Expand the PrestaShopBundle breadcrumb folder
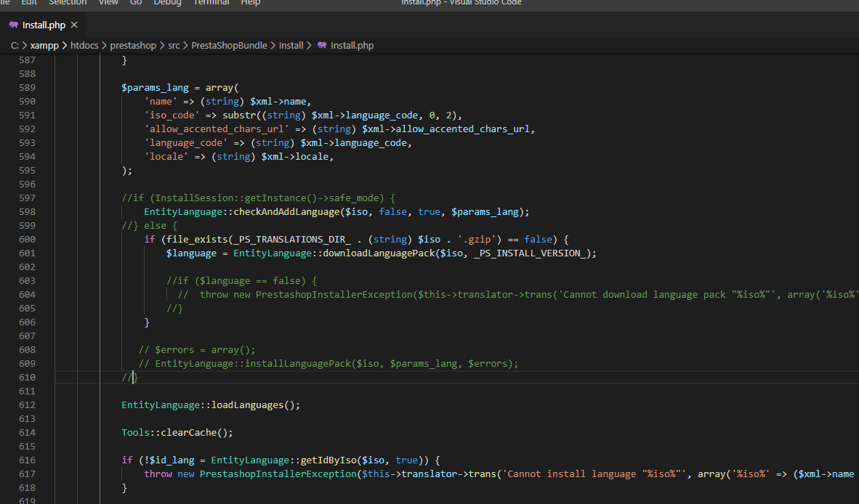Screen dimensions: 859x504 (229, 45)
